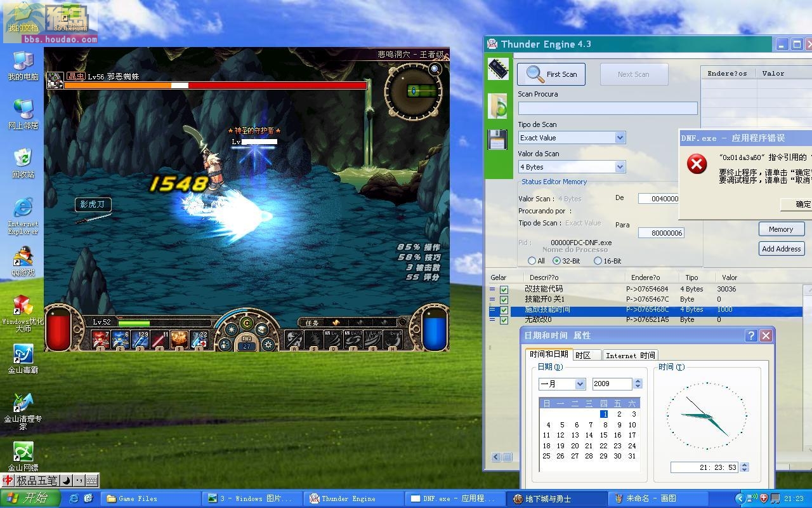Open the Recycle Bin desktop icon
The image size is (812, 508).
point(23,163)
